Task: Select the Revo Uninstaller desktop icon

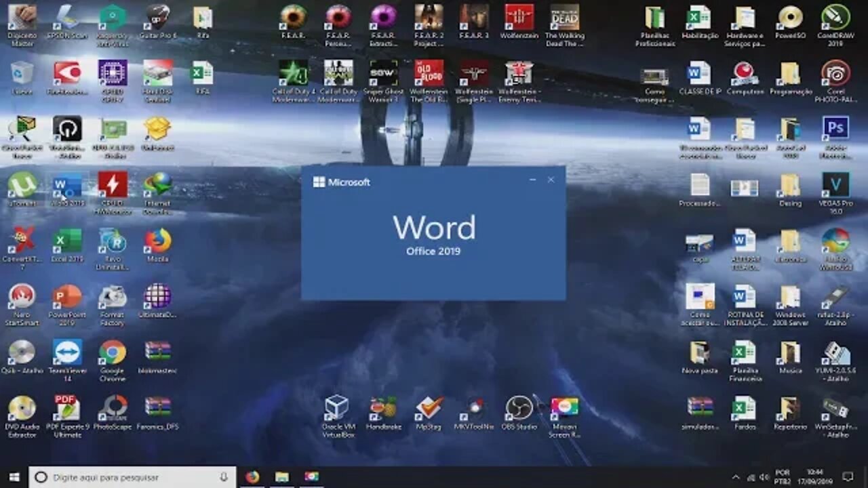Action: point(113,249)
